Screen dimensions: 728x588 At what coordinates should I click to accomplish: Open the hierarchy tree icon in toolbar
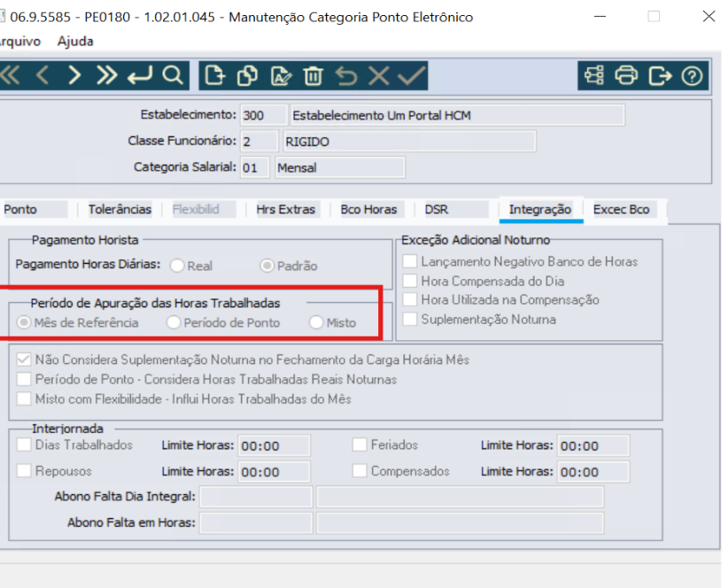click(594, 75)
